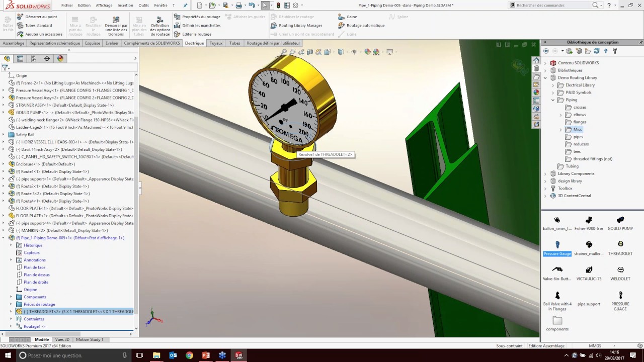Image resolution: width=644 pixels, height=362 pixels.
Task: Expand Contenu SOLIDWORKS node
Action: tap(545, 63)
